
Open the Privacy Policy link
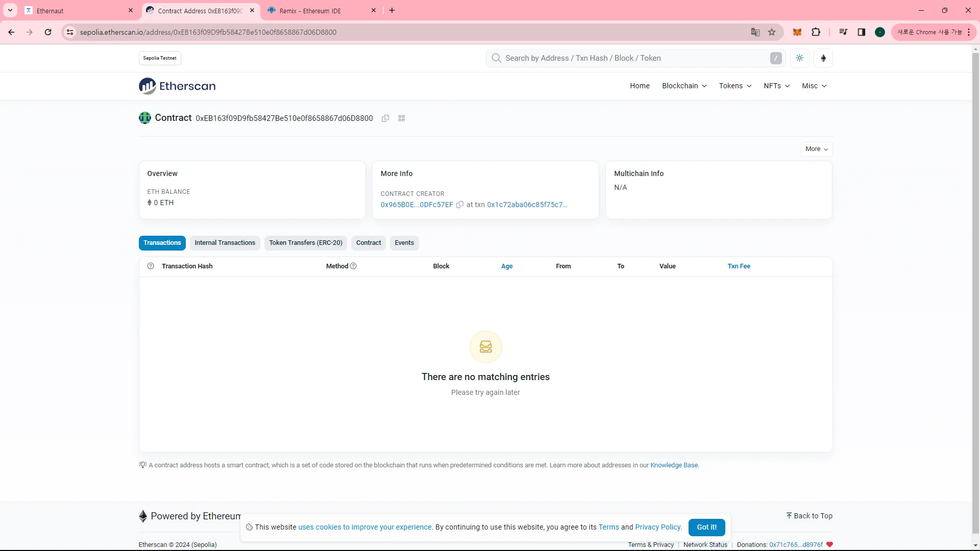(x=658, y=527)
